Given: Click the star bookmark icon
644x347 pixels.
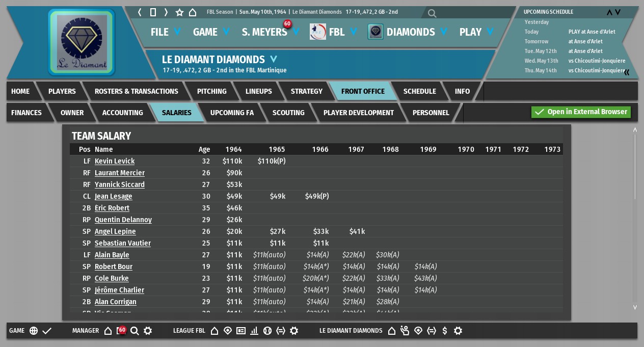Looking at the screenshot, I should click(x=179, y=12).
